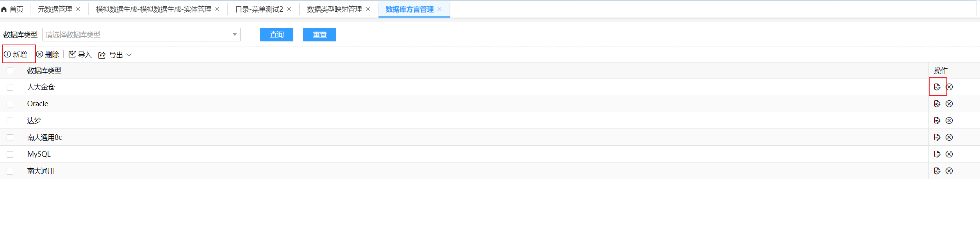Viewport: 980px width, 248px height.
Task: Click delete icon on 南大通用 row
Action: tap(949, 171)
